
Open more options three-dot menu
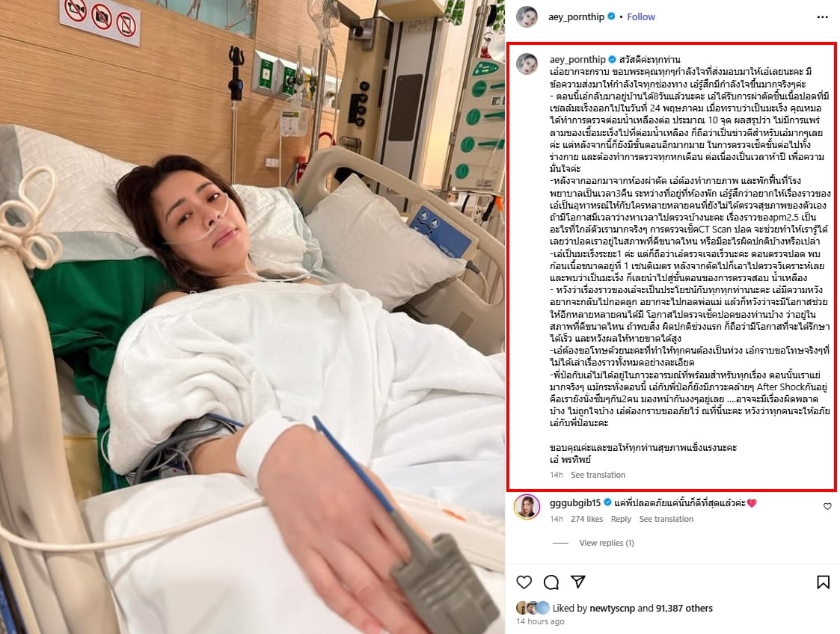(822, 17)
